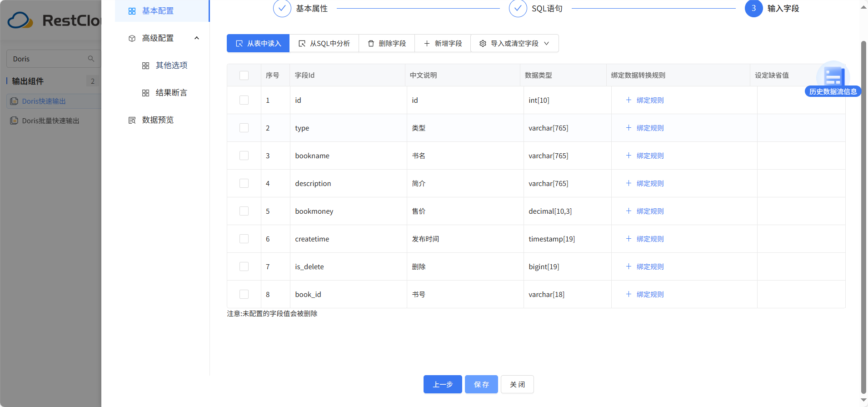The image size is (868, 407).
Task: Click 绑定规则 link in the bookmoney row
Action: [645, 211]
